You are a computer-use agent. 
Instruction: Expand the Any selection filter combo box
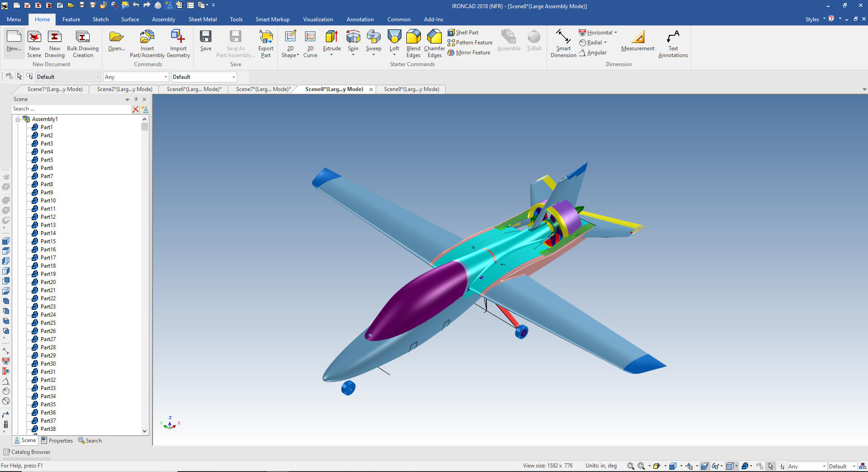[x=166, y=77]
